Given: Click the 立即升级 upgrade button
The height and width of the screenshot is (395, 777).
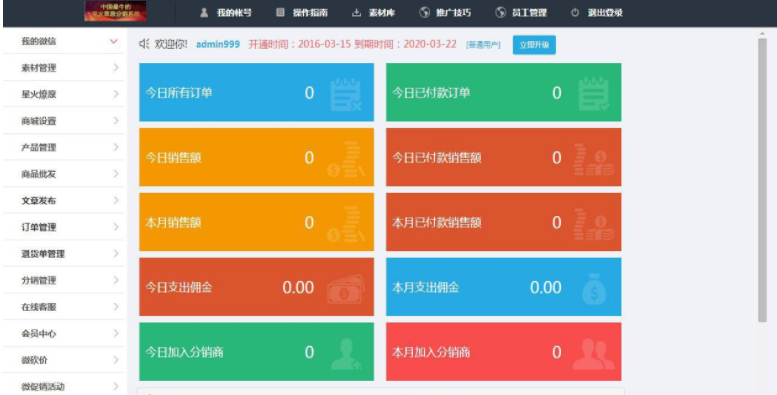Looking at the screenshot, I should pyautogui.click(x=534, y=45).
